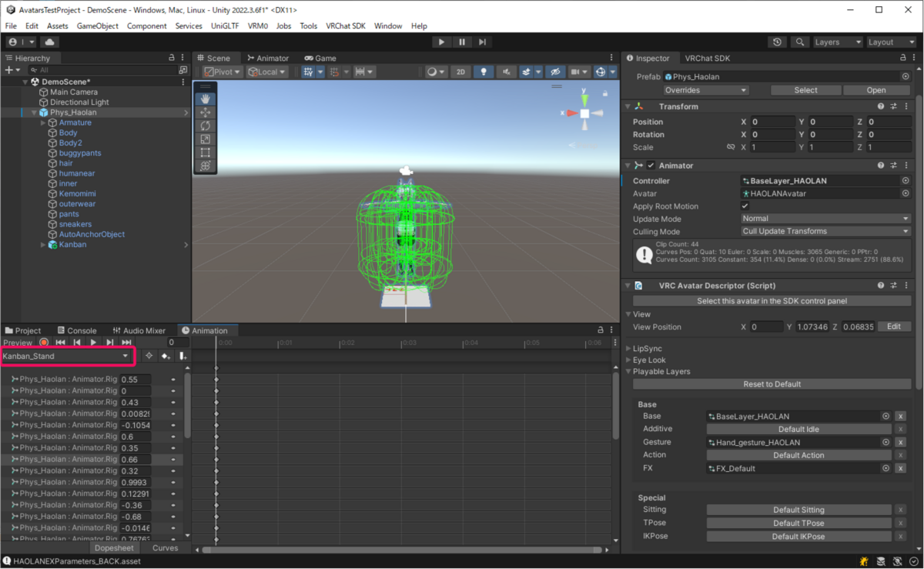Screen dimensions: 924x569
Task: Switch to Curves view in Animation
Action: 165,548
